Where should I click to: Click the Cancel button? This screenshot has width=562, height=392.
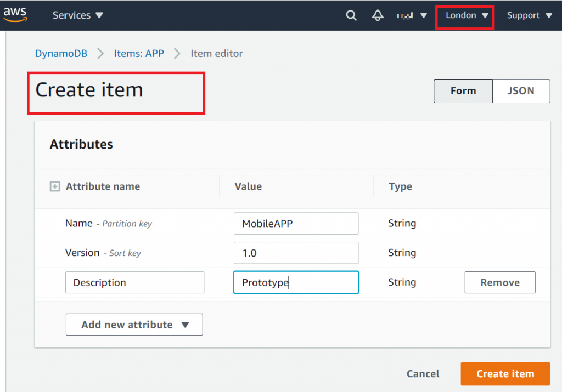pyautogui.click(x=423, y=374)
